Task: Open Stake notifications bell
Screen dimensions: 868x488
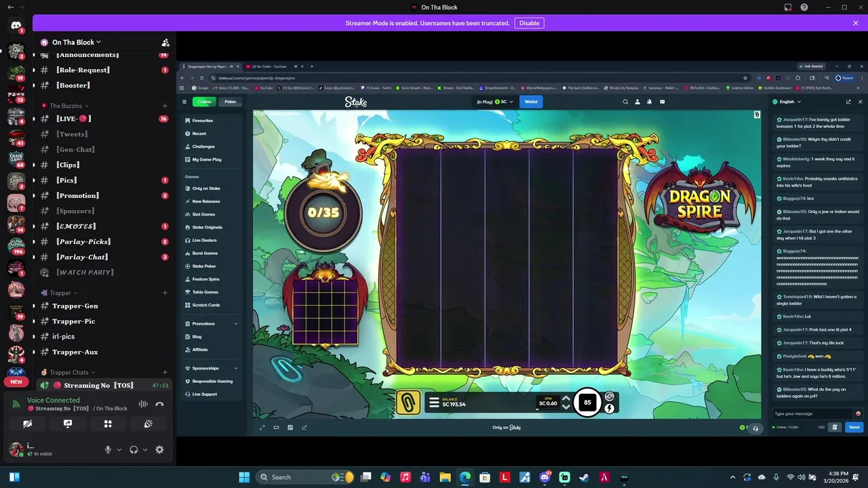Action: [650, 102]
